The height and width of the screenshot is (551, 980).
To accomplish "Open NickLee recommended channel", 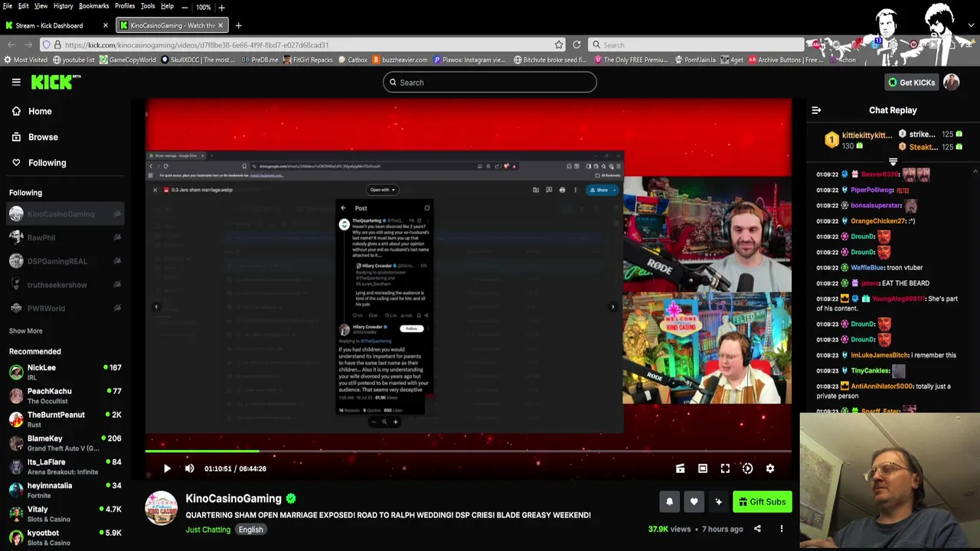I will click(65, 372).
